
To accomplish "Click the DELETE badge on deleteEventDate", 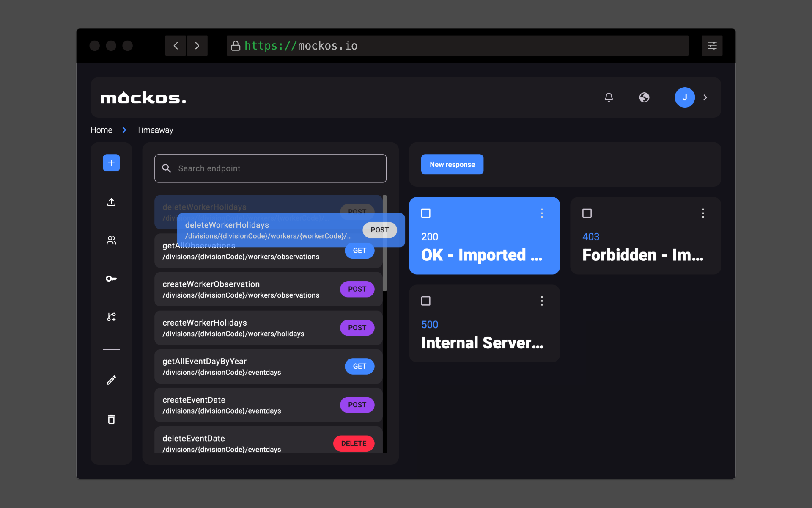I will [354, 443].
